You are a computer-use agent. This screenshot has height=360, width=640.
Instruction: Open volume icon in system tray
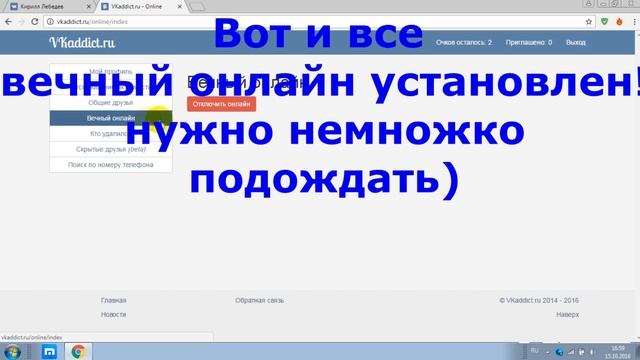[592, 352]
